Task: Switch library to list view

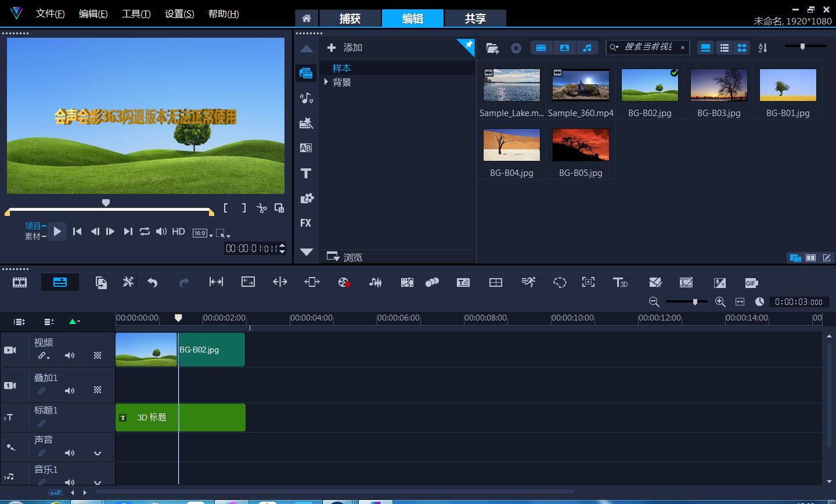Action: [x=724, y=48]
